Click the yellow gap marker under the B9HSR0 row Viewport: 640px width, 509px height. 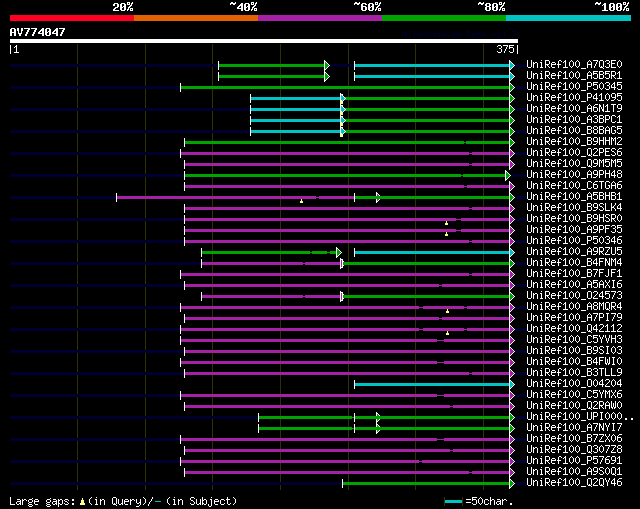[x=446, y=223]
